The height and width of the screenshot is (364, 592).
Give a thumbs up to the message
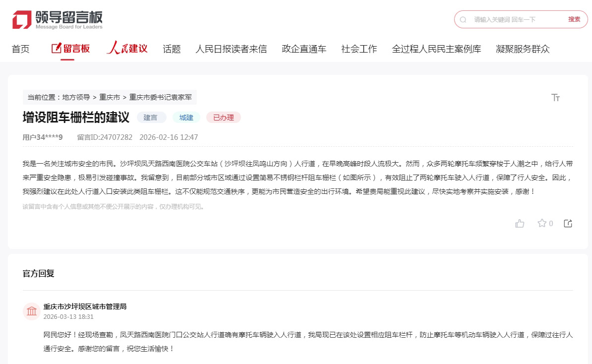(x=520, y=224)
